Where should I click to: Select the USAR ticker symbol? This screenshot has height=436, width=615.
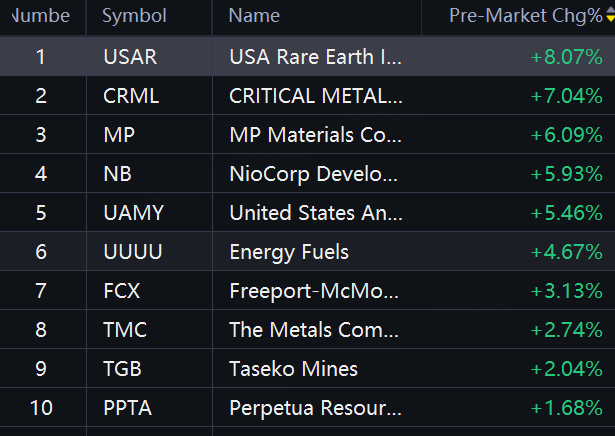130,57
